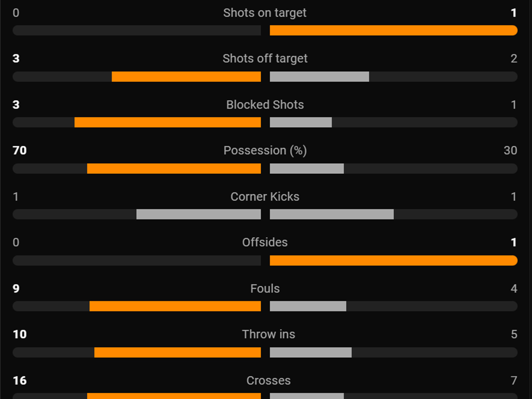The width and height of the screenshot is (532, 399).
Task: Click the Crosses label
Action: point(269,380)
